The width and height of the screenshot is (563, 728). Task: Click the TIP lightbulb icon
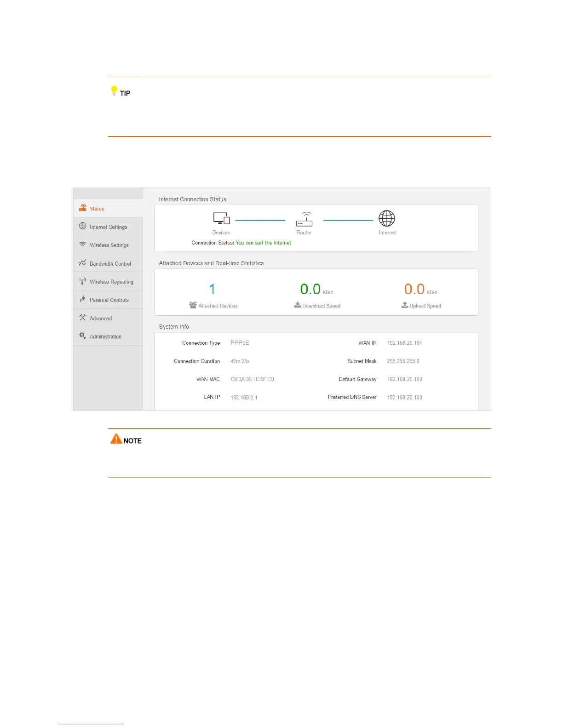point(114,91)
